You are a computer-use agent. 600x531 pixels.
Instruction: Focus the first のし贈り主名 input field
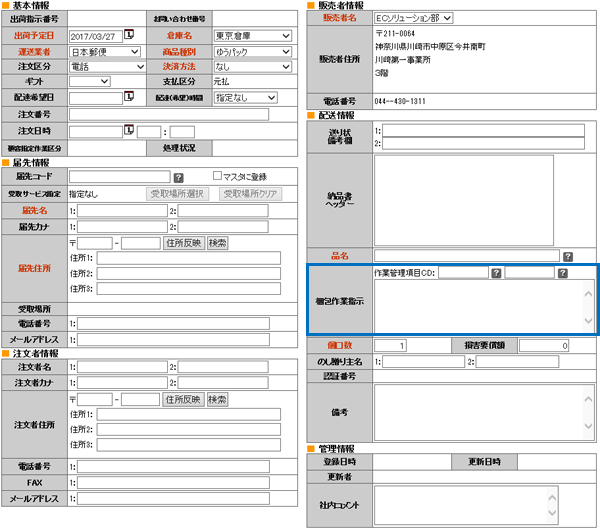423,362
